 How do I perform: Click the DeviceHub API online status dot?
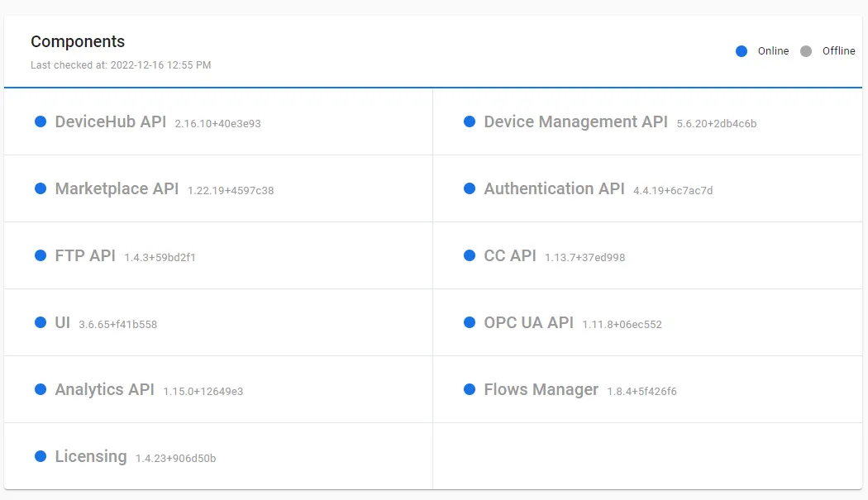click(41, 121)
